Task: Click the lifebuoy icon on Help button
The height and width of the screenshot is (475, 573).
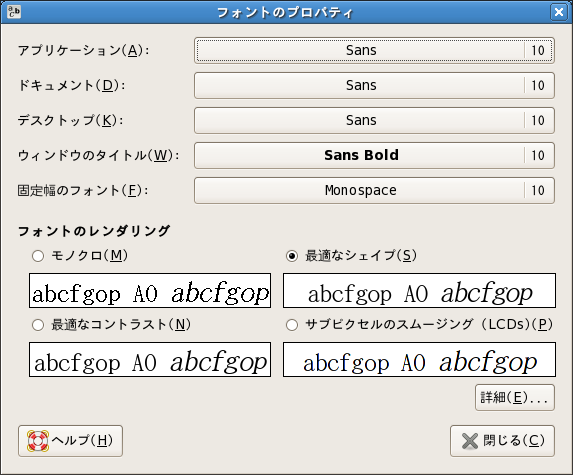Action: coord(38,441)
